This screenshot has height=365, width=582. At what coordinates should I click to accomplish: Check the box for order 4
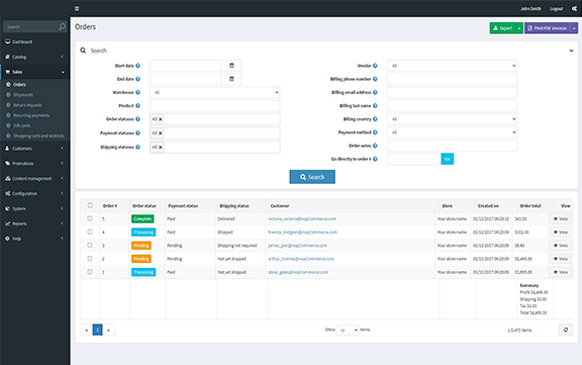[x=90, y=232]
